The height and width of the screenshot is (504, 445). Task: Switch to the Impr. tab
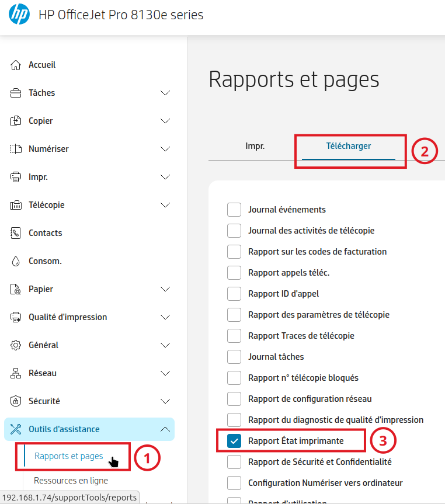click(x=255, y=146)
